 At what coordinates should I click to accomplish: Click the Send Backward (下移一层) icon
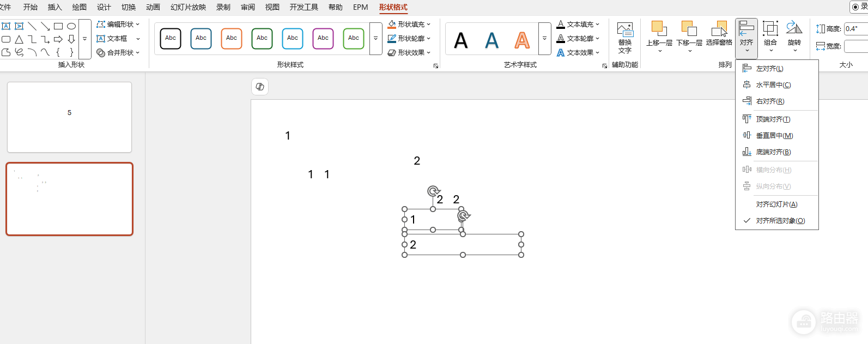coord(689,29)
